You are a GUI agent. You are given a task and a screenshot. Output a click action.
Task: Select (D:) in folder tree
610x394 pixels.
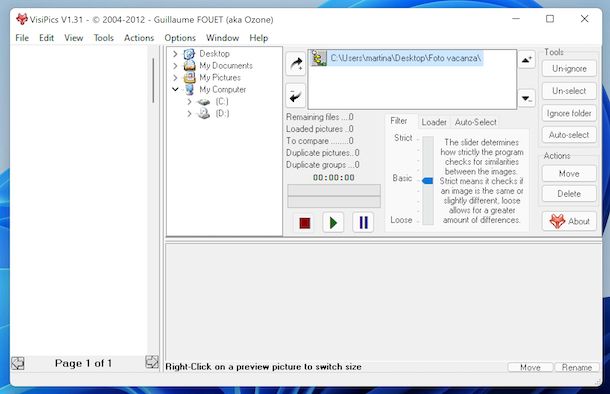(222, 114)
